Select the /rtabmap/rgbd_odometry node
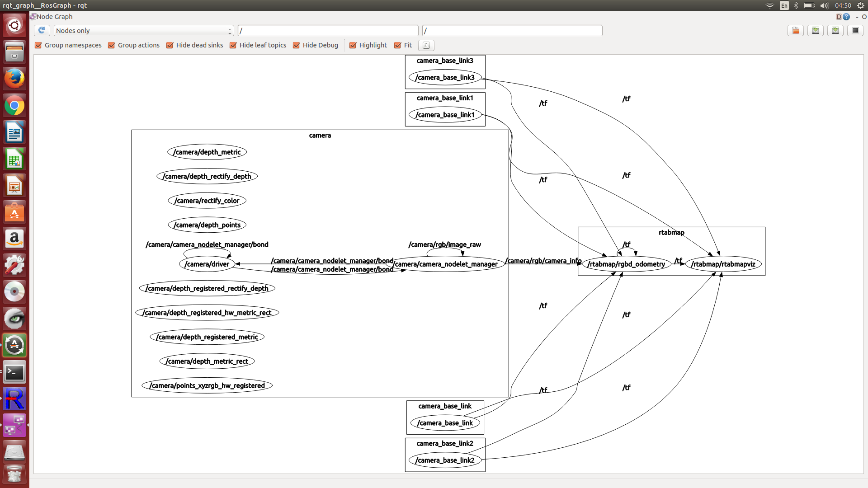This screenshot has width=868, height=488. point(626,264)
